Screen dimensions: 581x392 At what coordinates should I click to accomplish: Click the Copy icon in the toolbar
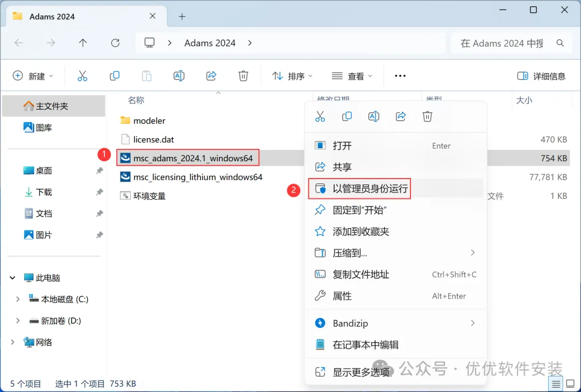pyautogui.click(x=115, y=76)
